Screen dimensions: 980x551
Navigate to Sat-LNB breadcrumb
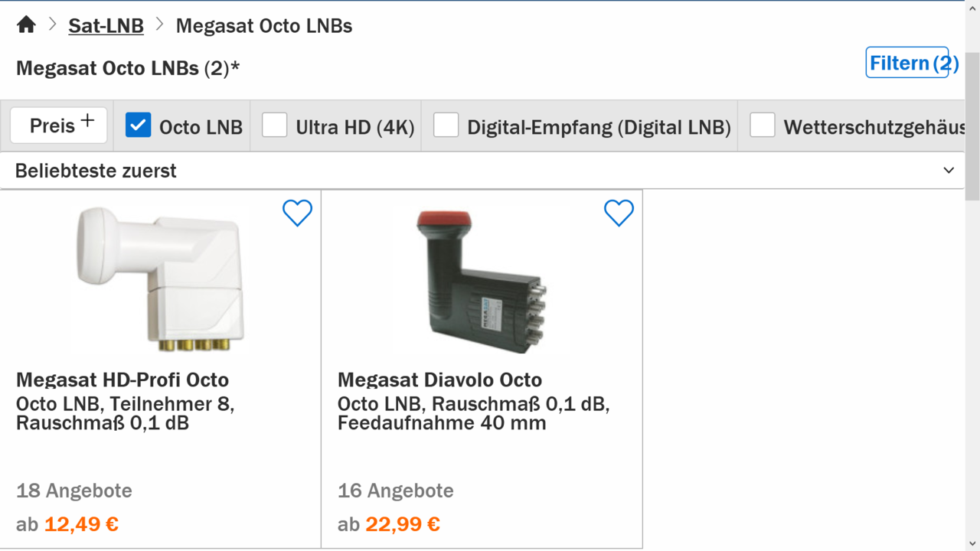(106, 26)
